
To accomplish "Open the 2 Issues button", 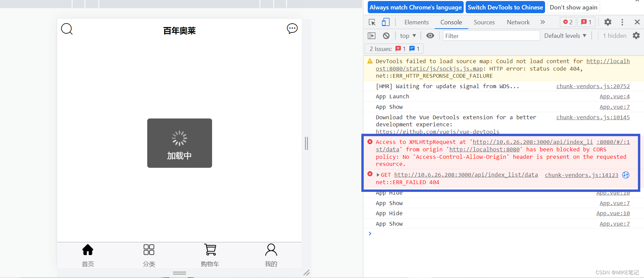I will coord(394,49).
